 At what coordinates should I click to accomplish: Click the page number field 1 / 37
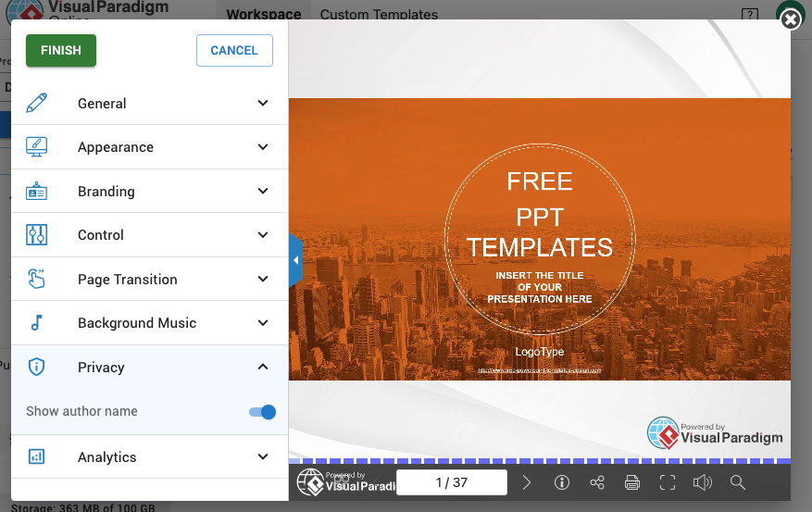coord(452,482)
